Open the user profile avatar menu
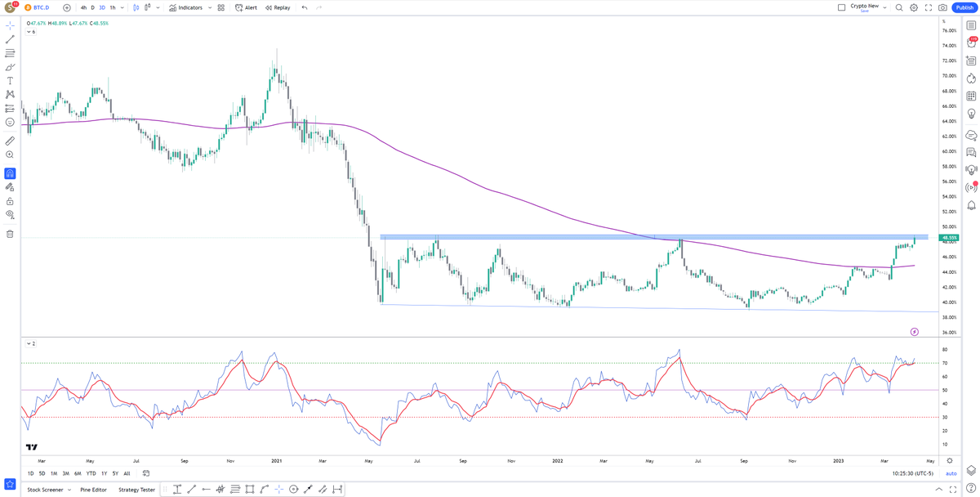This screenshot has width=980, height=497. click(10, 7)
